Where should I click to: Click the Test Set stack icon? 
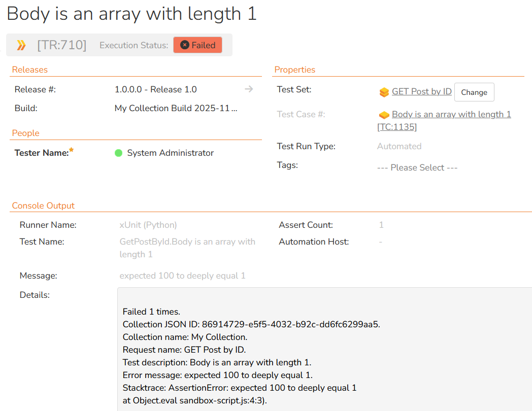(x=384, y=92)
